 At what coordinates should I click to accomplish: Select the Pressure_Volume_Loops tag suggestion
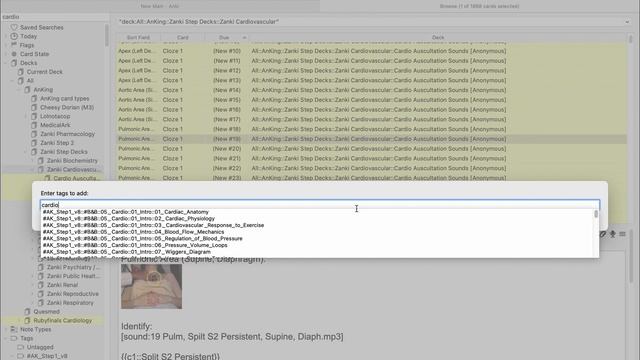click(x=135, y=245)
